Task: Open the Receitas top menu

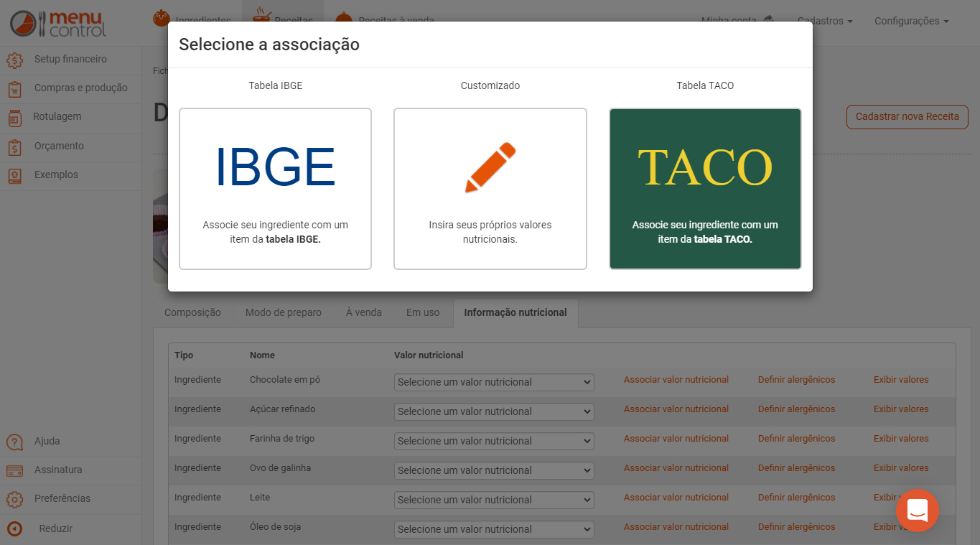Action: click(283, 20)
